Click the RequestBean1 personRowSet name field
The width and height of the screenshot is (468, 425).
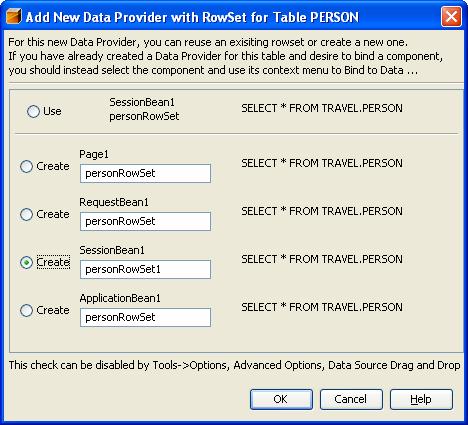pyautogui.click(x=145, y=221)
